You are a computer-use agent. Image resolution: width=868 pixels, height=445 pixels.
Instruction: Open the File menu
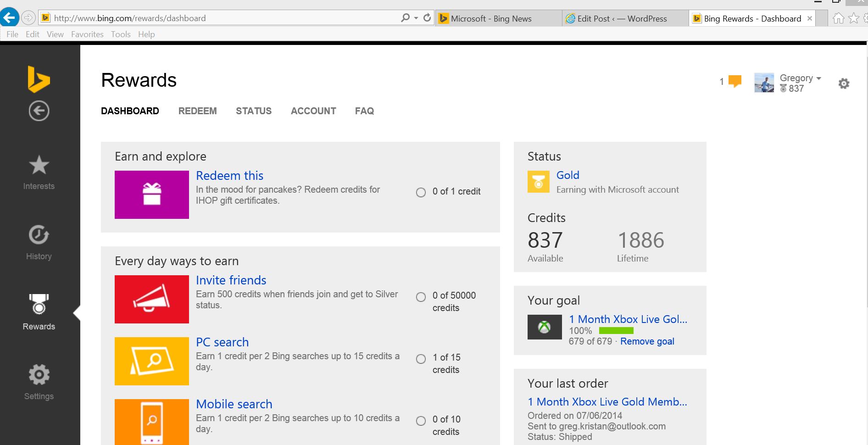click(12, 34)
